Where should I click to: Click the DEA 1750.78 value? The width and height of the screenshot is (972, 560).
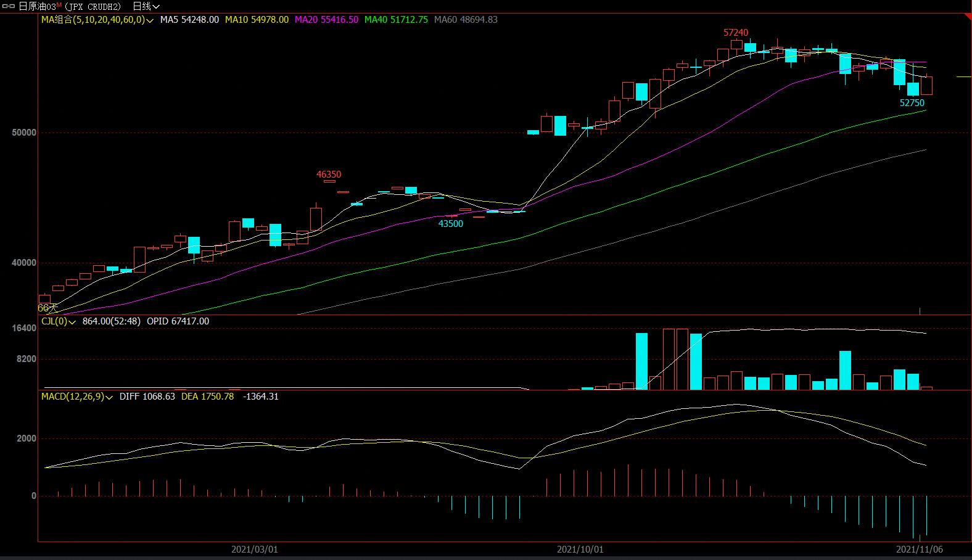pos(207,397)
